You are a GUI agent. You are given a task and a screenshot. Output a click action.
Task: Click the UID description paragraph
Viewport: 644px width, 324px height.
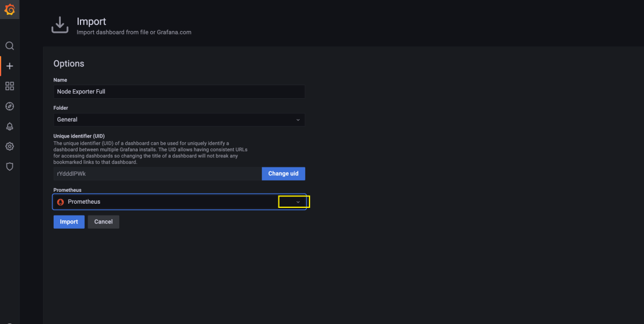point(151,152)
